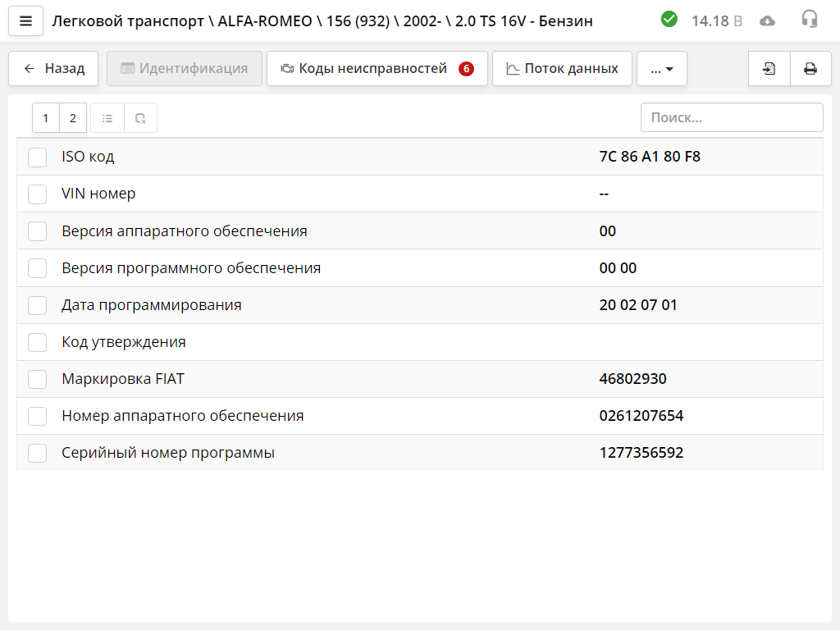This screenshot has height=630, width=840.
Task: Expand the "..." more options dropdown
Action: (661, 69)
